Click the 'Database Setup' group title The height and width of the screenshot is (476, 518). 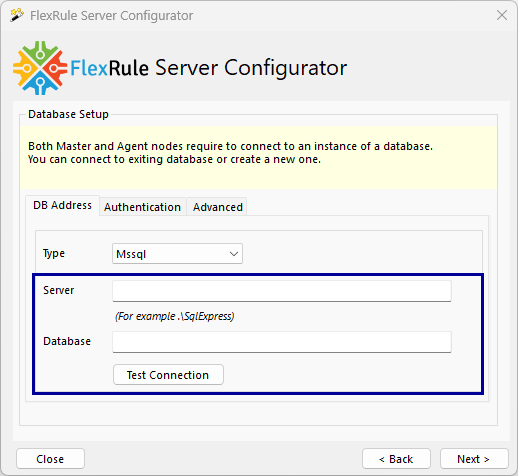pos(68,114)
